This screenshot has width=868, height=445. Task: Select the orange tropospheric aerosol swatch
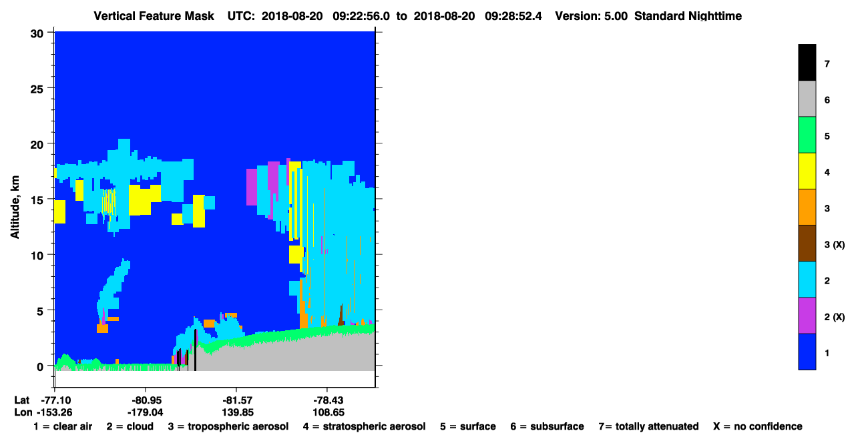(807, 207)
